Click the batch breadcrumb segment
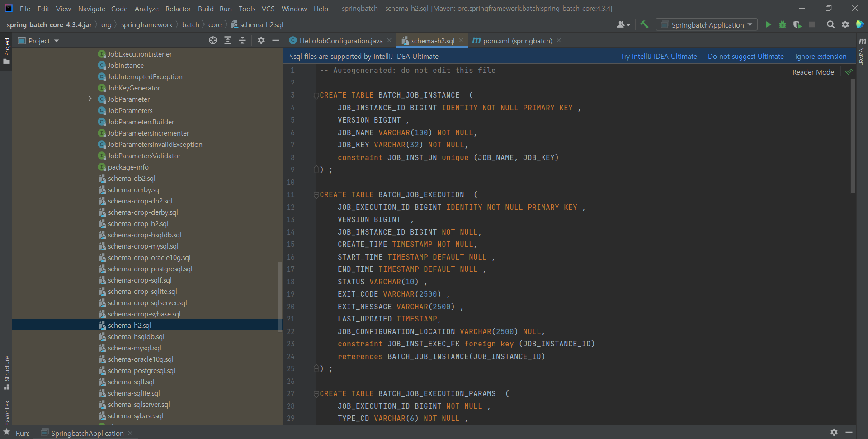The width and height of the screenshot is (868, 439). click(190, 25)
